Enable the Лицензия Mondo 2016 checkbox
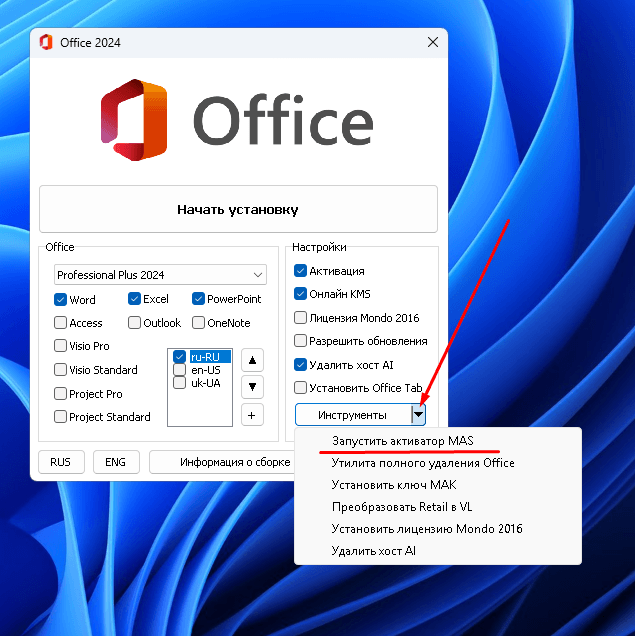 click(300, 318)
